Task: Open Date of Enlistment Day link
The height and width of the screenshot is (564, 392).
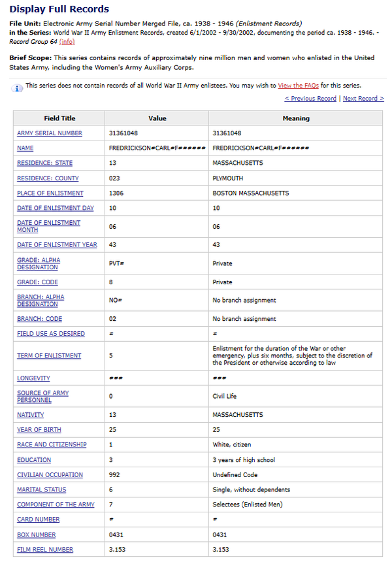Action: pyautogui.click(x=56, y=208)
